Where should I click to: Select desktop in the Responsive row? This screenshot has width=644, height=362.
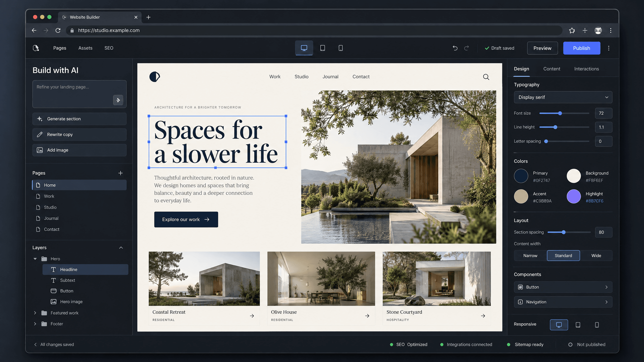[x=559, y=325]
